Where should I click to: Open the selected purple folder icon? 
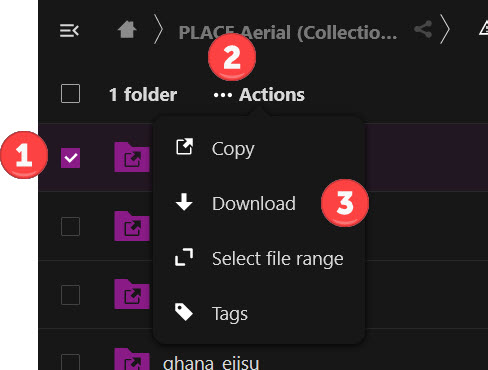pyautogui.click(x=132, y=157)
